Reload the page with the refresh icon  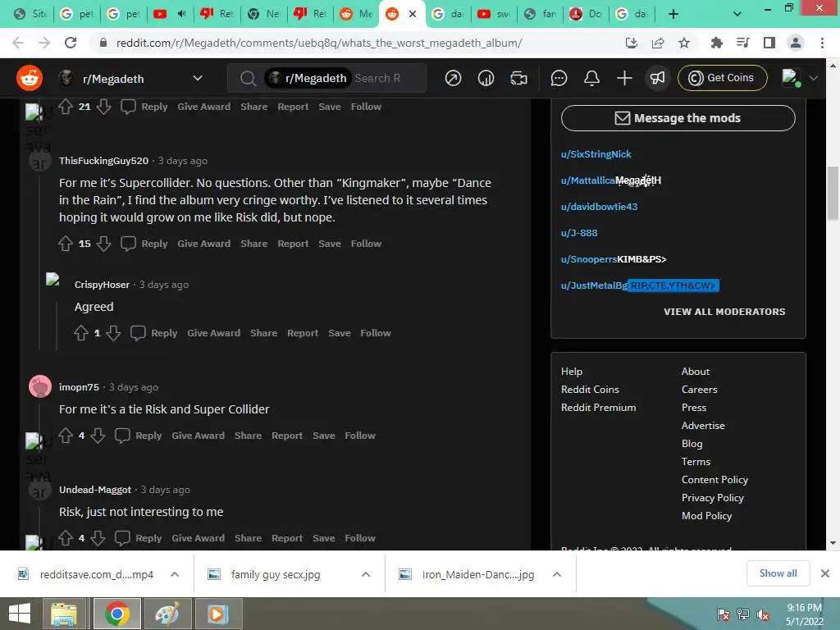[71, 43]
